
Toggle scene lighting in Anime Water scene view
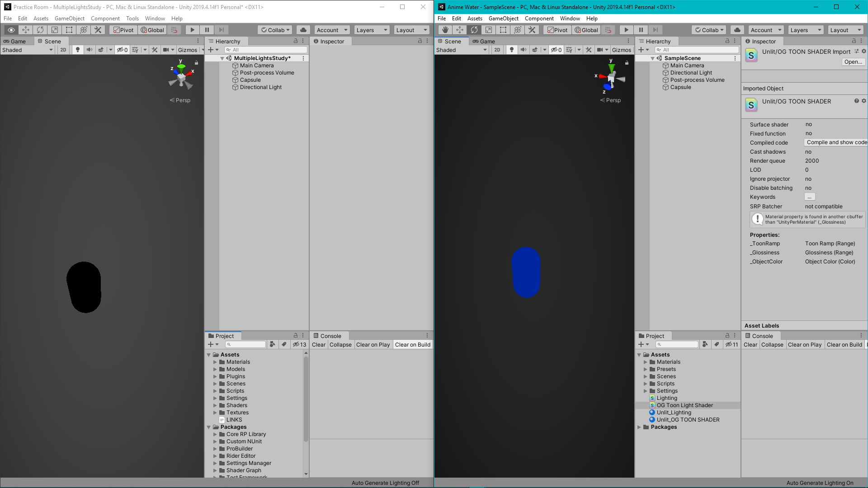(512, 50)
